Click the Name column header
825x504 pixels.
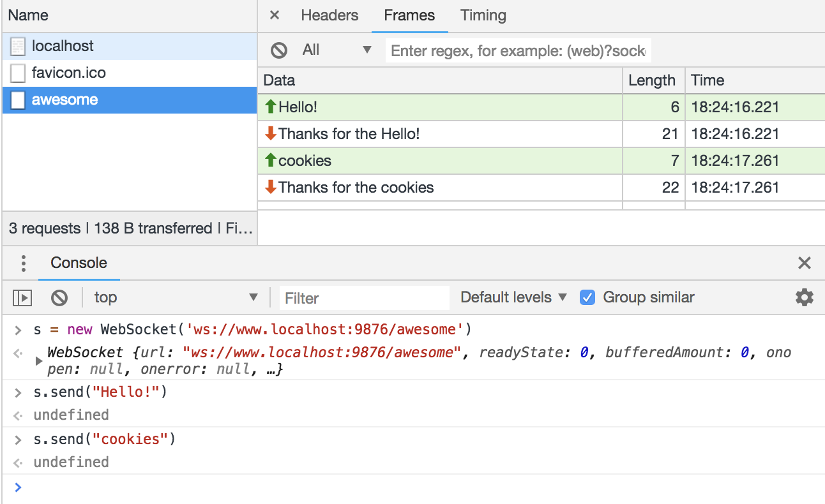point(130,15)
